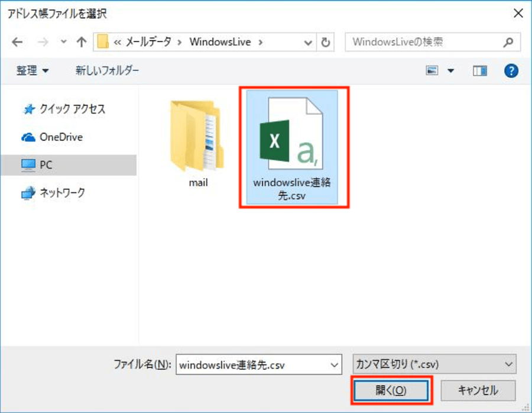Click the forward navigation arrow
This screenshot has width=532, height=413.
[43, 42]
